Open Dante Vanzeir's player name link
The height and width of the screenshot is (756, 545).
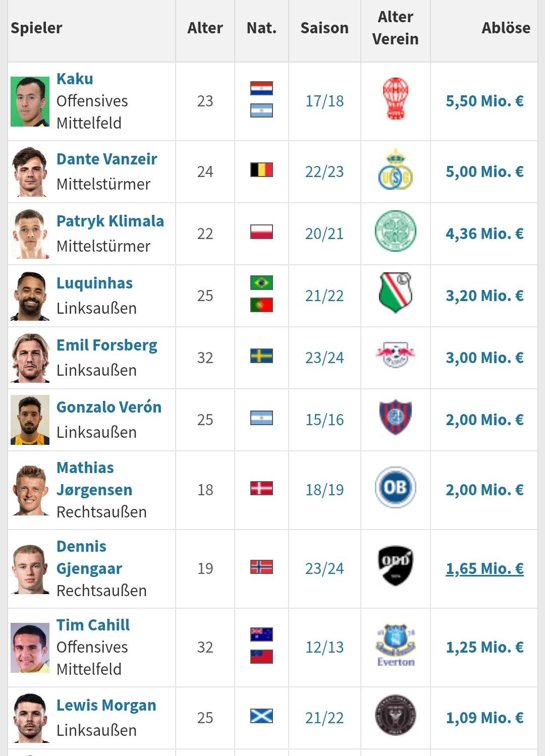pyautogui.click(x=107, y=159)
